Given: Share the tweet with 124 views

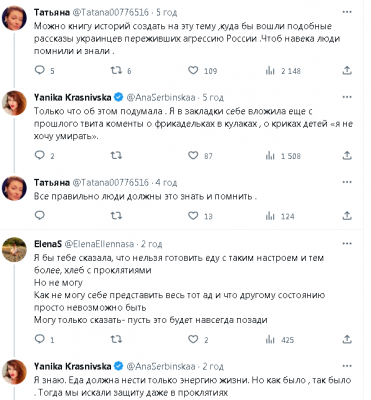Looking at the screenshot, I should click(347, 216).
